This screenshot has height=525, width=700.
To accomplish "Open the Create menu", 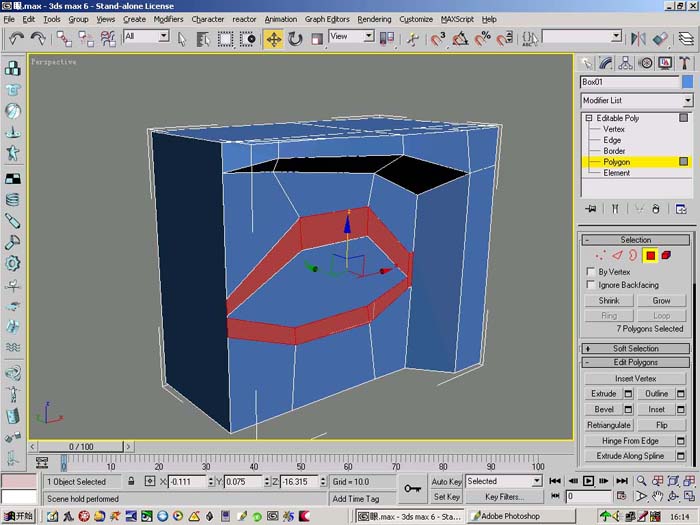I will (134, 19).
